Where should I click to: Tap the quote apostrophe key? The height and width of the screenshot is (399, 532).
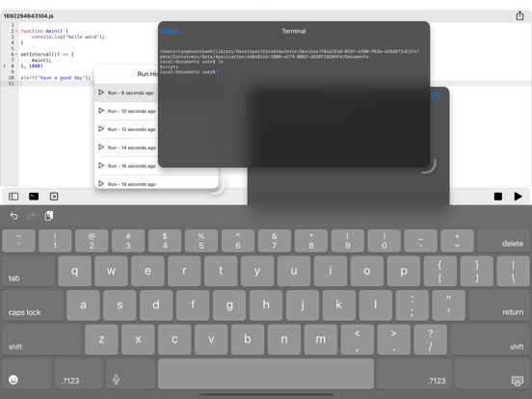[448, 306]
